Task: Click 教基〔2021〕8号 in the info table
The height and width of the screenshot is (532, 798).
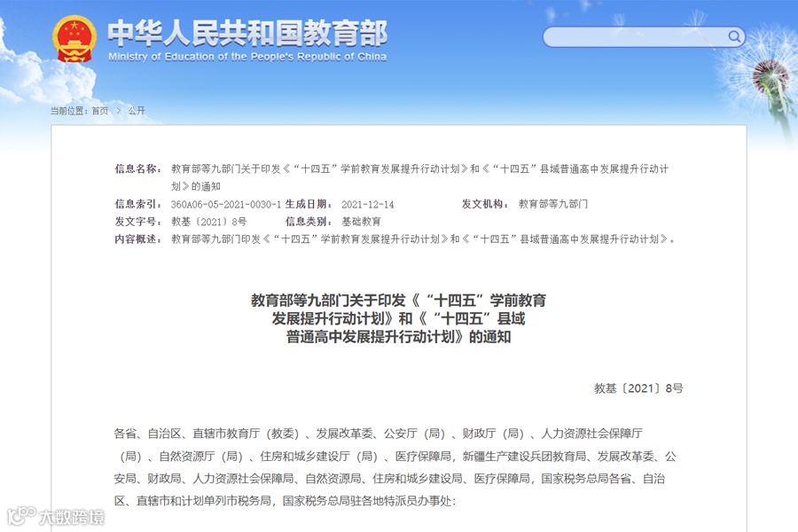Action: [208, 222]
